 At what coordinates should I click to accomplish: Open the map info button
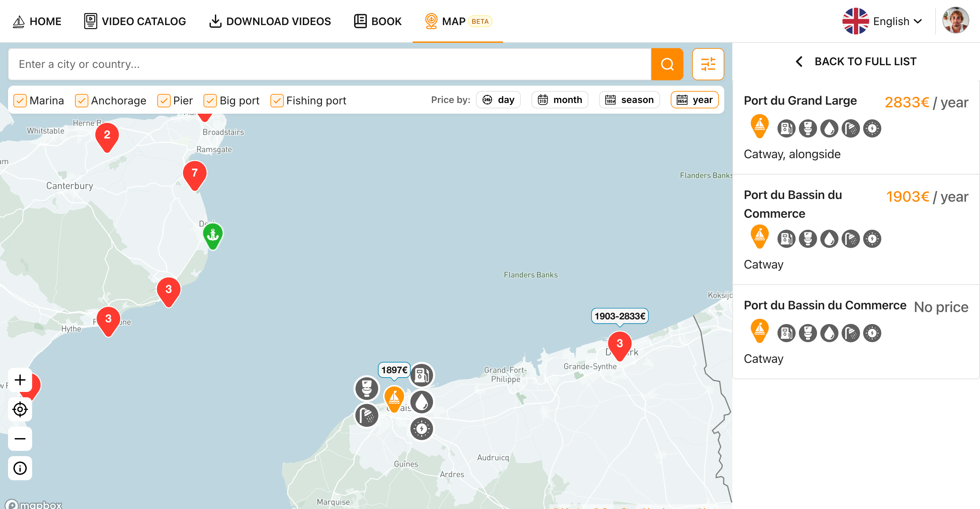(20, 468)
